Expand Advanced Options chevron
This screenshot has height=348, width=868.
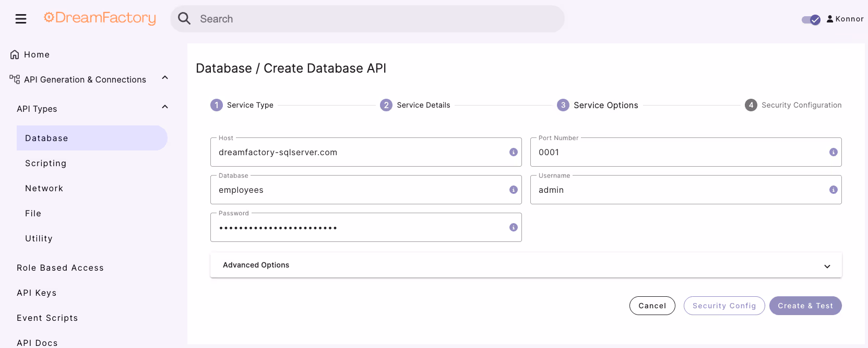(827, 266)
